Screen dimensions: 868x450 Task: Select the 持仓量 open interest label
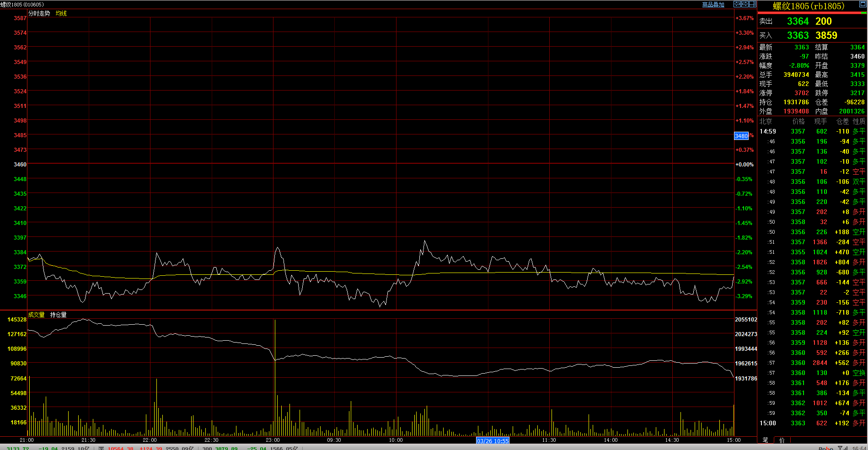[59, 315]
